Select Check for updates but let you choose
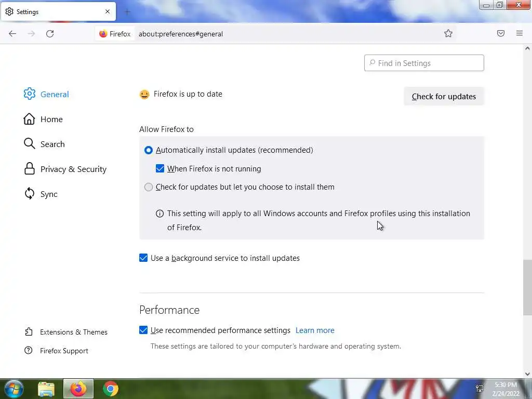 pyautogui.click(x=149, y=187)
